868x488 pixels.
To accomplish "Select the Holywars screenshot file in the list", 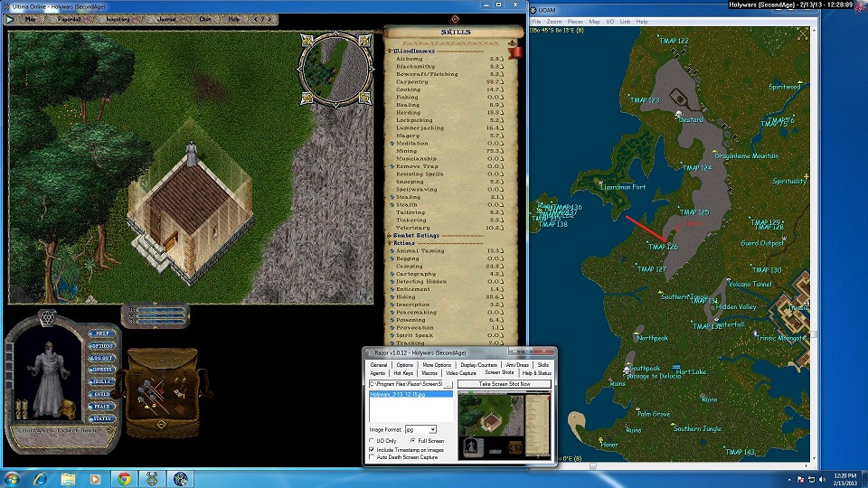I will 410,394.
